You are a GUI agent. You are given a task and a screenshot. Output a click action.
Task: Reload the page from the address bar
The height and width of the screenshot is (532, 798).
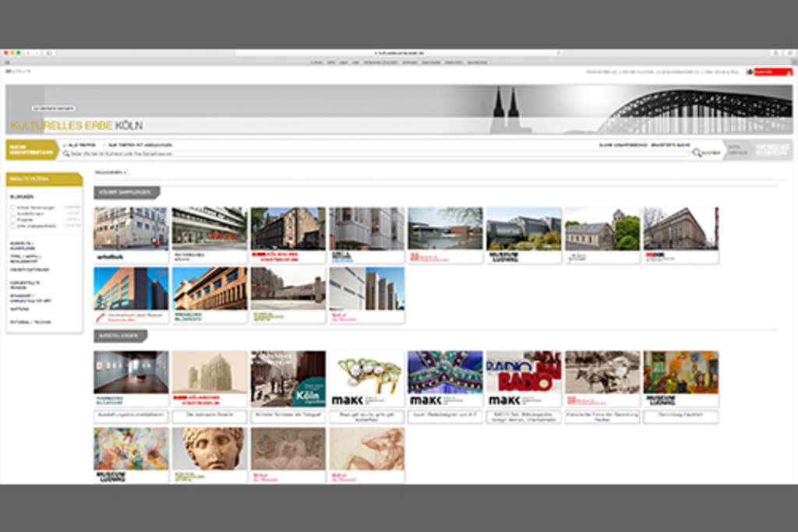tap(558, 53)
